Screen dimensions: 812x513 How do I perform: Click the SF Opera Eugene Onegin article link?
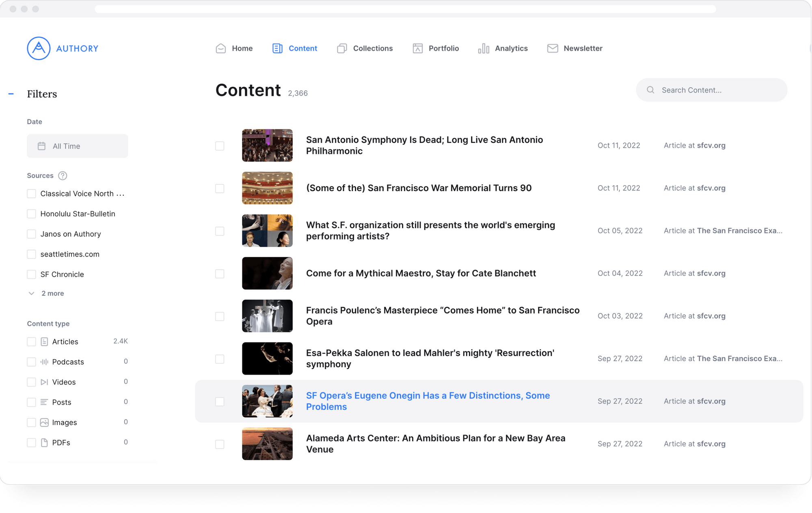(x=428, y=401)
